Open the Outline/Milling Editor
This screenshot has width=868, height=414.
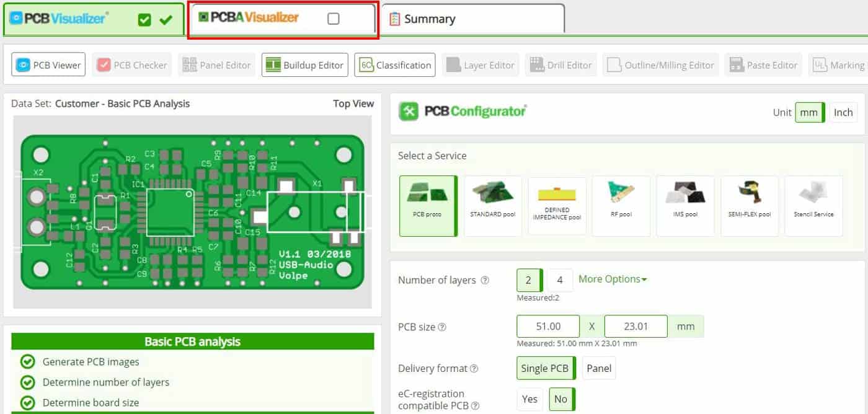tap(660, 65)
